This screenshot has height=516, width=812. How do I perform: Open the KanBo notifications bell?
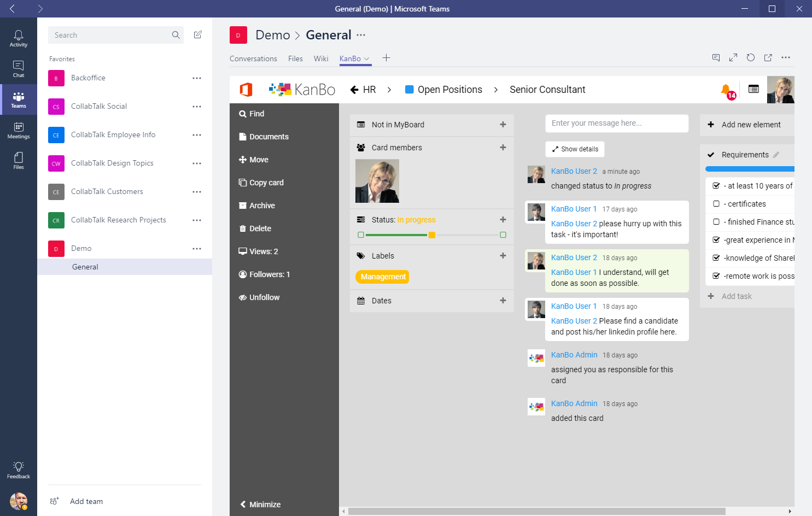(x=726, y=90)
